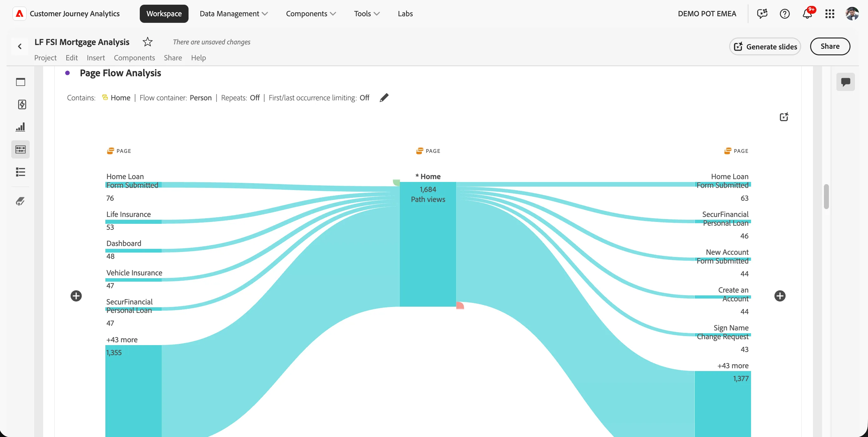Expand the Components top navigation dropdown

click(311, 13)
